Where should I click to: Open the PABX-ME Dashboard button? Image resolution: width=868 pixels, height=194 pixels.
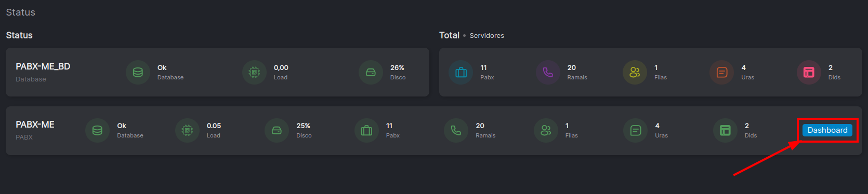(x=827, y=130)
